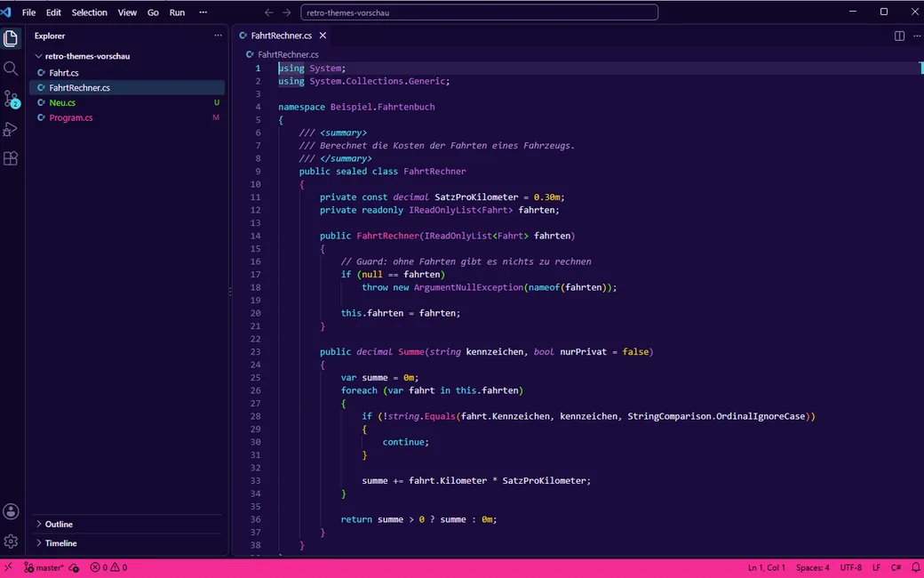Close the FahrtRechner.cs tab
The image size is (924, 578).
point(323,36)
